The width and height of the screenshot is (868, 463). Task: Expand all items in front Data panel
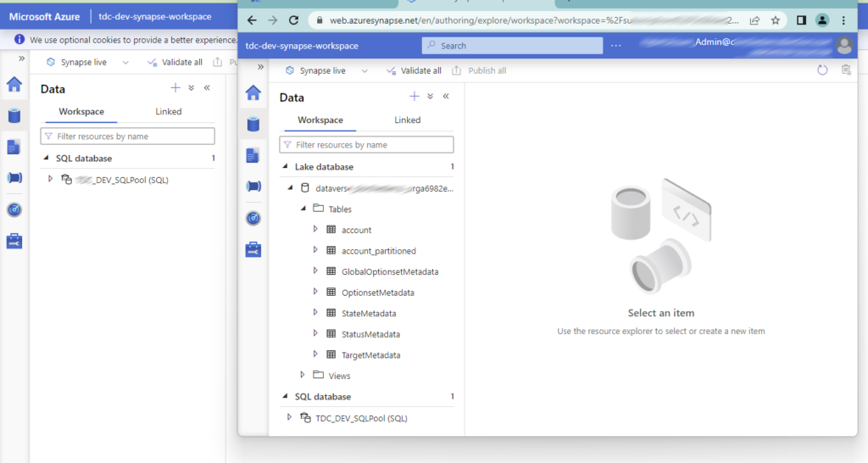coord(430,97)
